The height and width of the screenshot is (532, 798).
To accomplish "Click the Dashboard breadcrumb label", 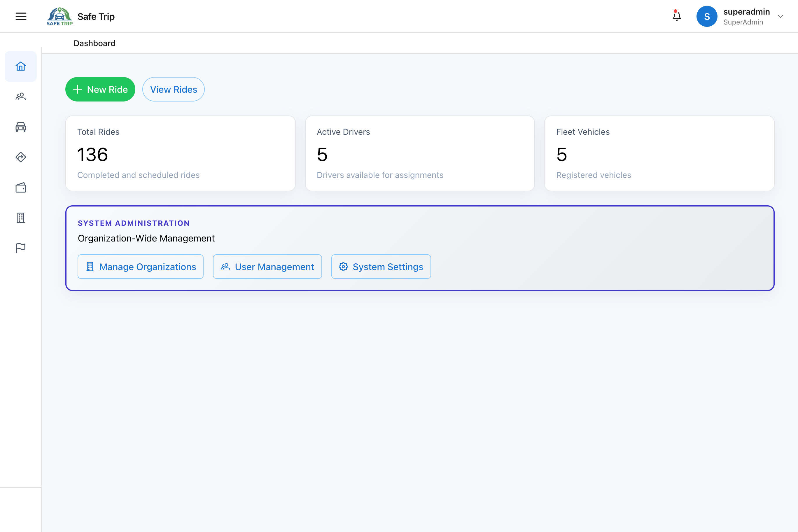I will [94, 43].
